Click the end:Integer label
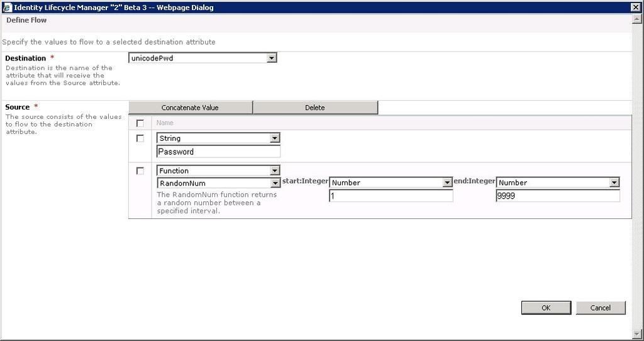Viewport: 644px width, 341px height. (x=474, y=181)
